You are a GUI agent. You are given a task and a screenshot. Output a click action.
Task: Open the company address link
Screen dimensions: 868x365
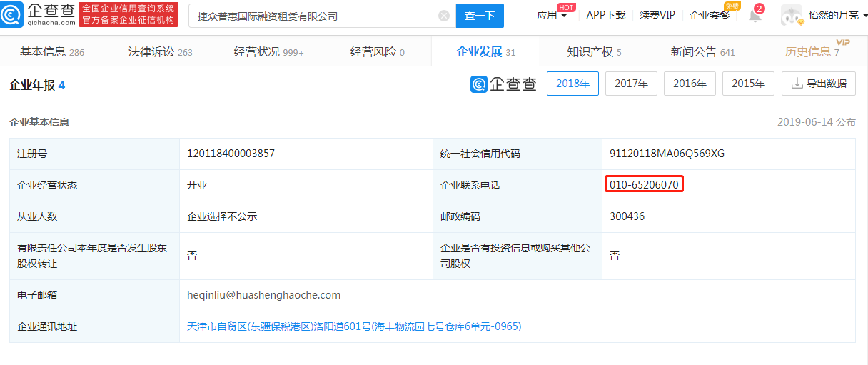click(354, 326)
